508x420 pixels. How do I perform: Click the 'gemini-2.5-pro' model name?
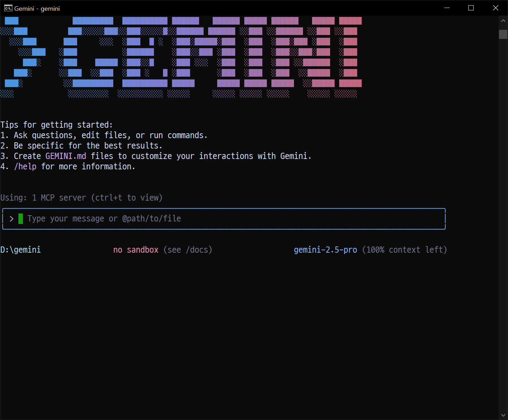coord(326,250)
